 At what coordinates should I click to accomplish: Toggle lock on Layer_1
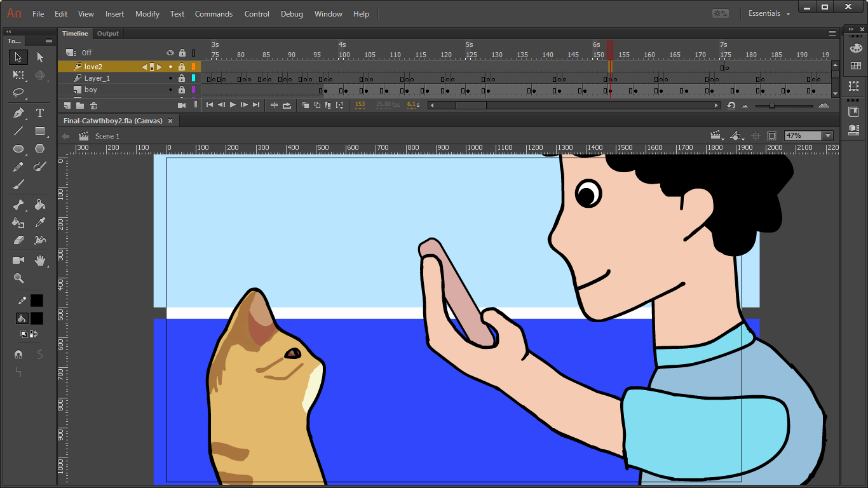(x=182, y=78)
